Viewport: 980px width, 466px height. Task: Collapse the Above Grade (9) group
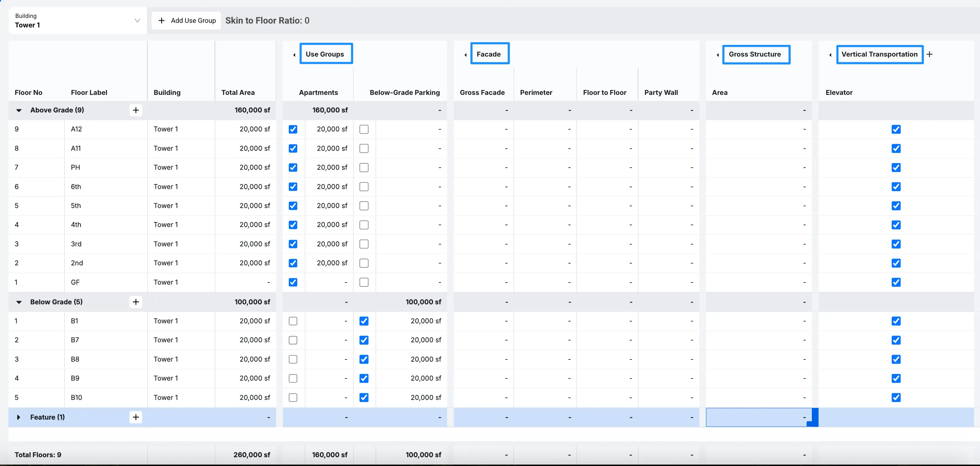click(19, 110)
